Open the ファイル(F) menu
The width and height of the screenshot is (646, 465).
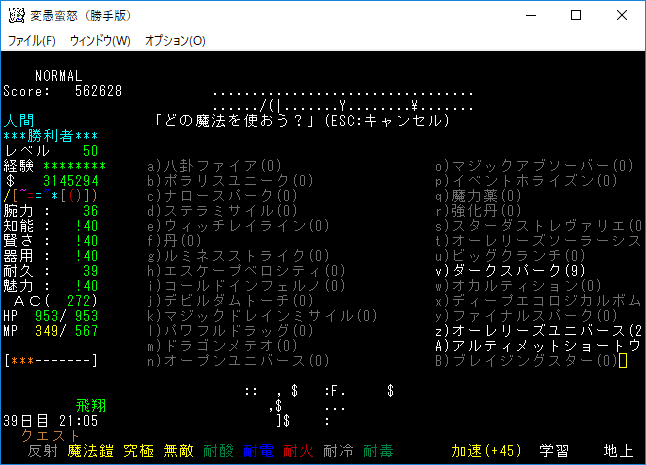click(x=31, y=41)
